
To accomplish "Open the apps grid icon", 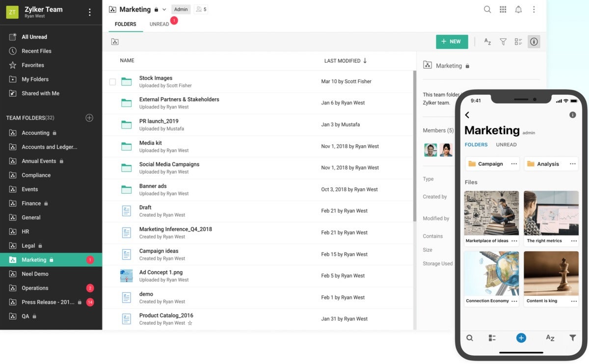I will click(x=503, y=9).
